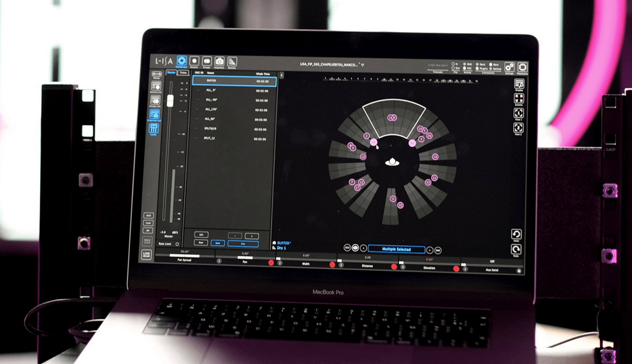Viewport: 632px width, 364px height.
Task: Select previous source with left arrow
Action: (x=363, y=248)
